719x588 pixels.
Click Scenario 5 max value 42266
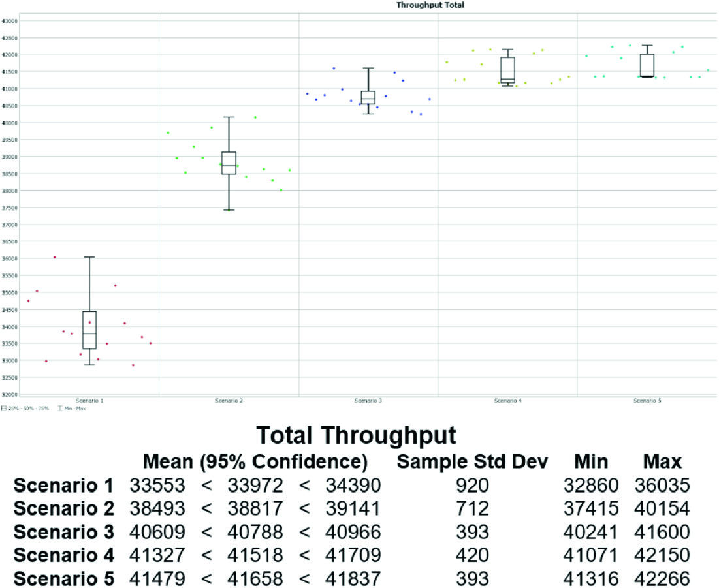click(x=662, y=578)
